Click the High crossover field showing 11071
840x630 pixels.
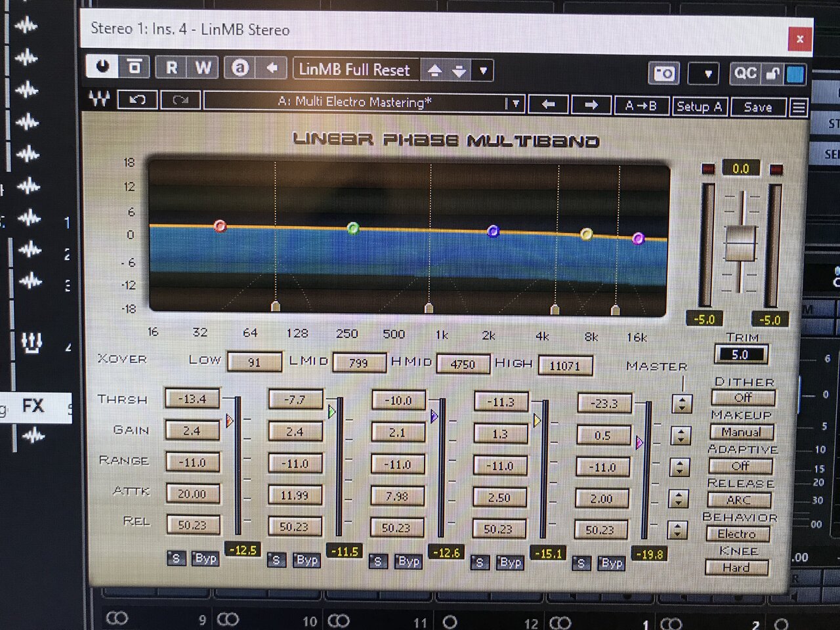click(564, 366)
